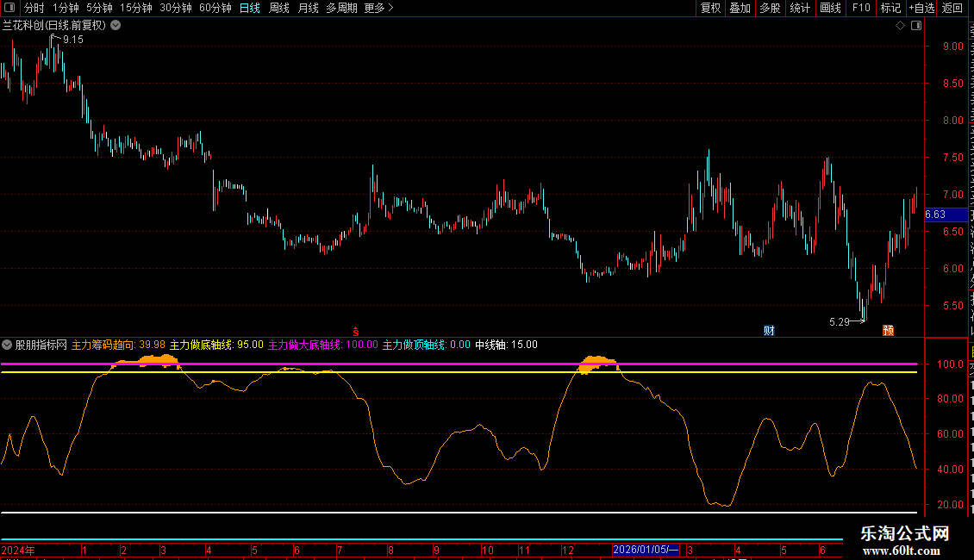Image resolution: width=974 pixels, height=560 pixels.
Task: Click the 主力做顶轴线: 0.00 label
Action: (x=426, y=345)
